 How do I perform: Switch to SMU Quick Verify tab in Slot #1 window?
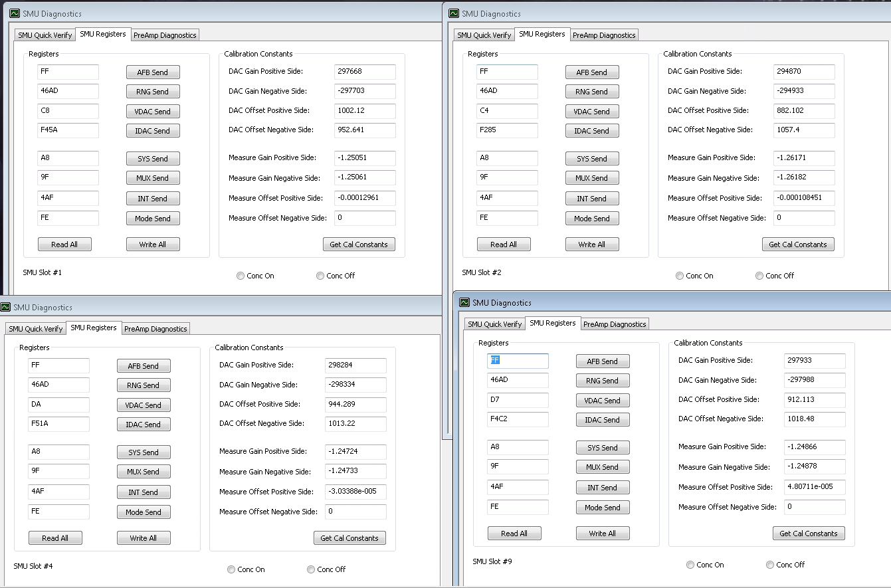point(45,35)
